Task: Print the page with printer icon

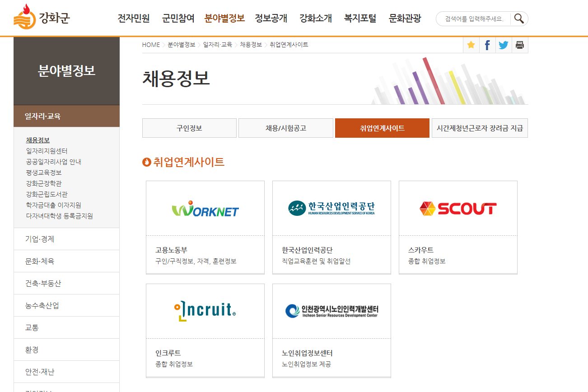Action: [x=520, y=45]
